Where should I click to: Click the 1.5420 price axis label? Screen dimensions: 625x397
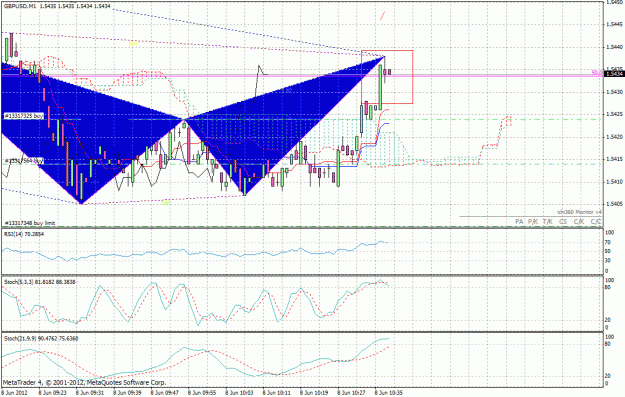coord(614,137)
